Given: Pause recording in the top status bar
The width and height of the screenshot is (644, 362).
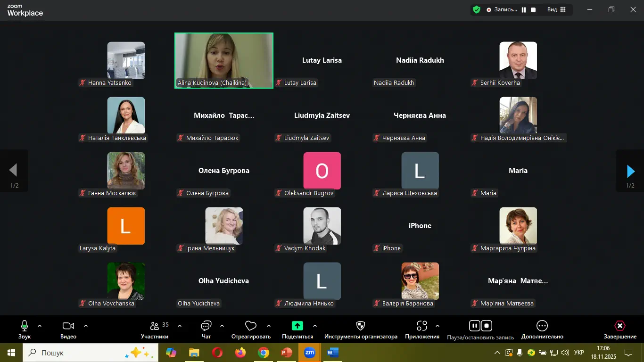Looking at the screenshot, I should coord(524,10).
